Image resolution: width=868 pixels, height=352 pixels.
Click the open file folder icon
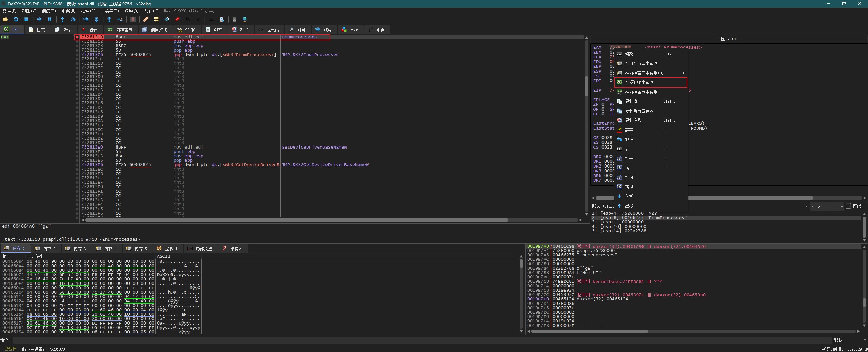pos(5,19)
